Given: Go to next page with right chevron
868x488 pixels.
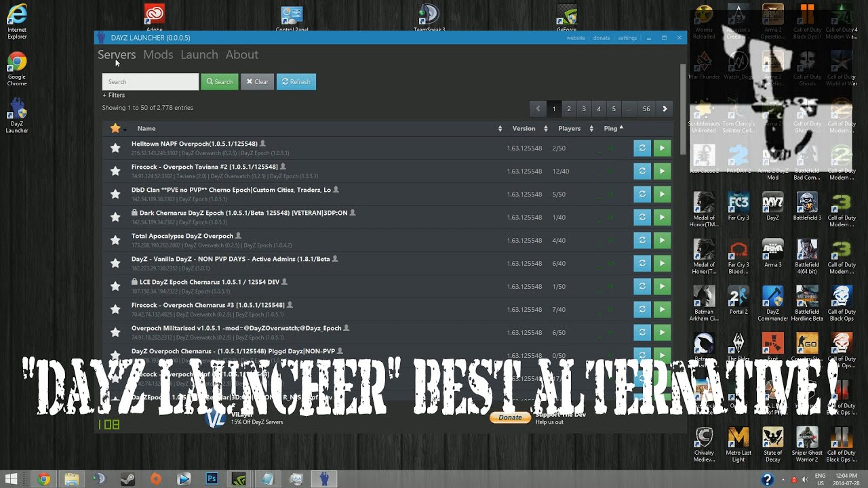Looking at the screenshot, I should [x=665, y=108].
